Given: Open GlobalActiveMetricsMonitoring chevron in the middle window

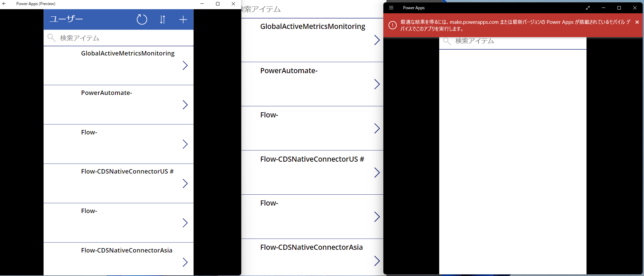Looking at the screenshot, I should pos(377,40).
